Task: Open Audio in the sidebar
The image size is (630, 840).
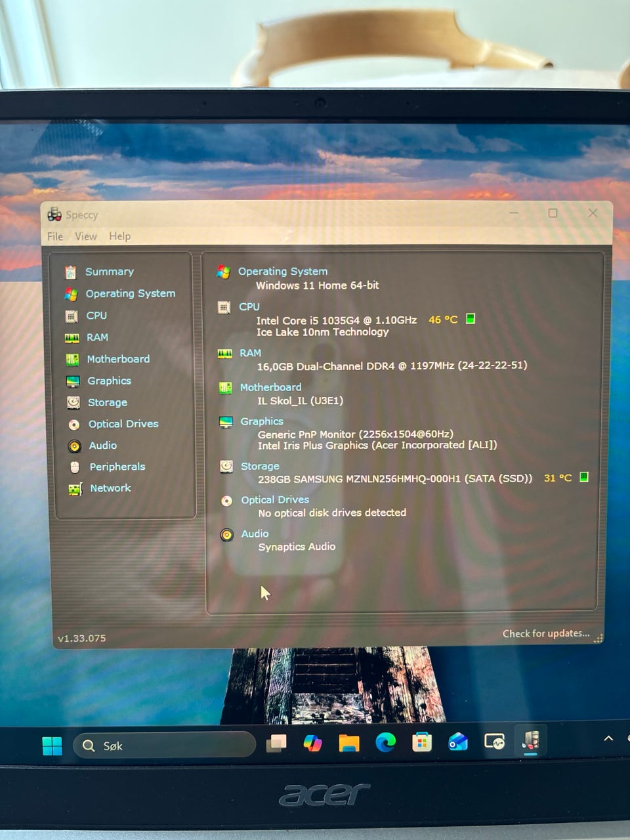Action: click(x=103, y=446)
